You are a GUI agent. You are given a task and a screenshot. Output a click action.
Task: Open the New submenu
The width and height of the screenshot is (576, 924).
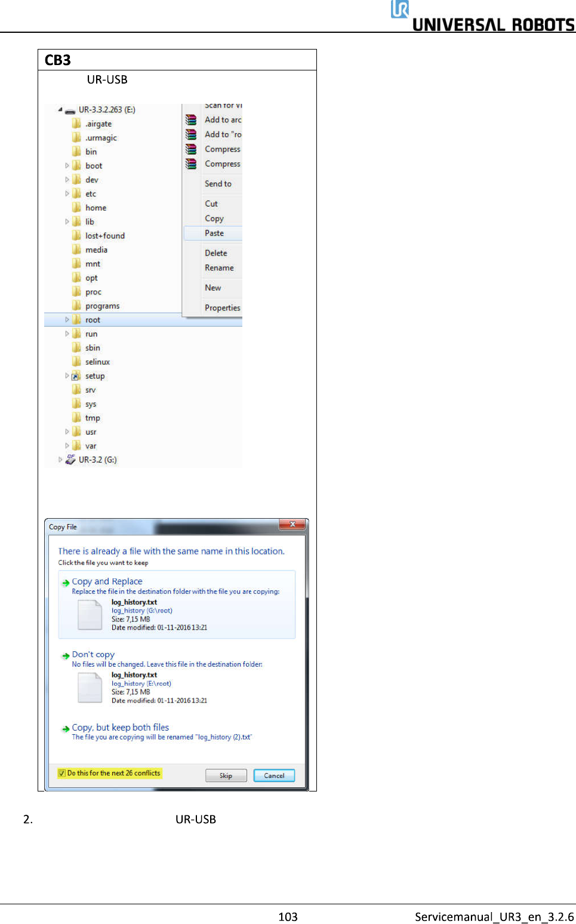coord(213,288)
